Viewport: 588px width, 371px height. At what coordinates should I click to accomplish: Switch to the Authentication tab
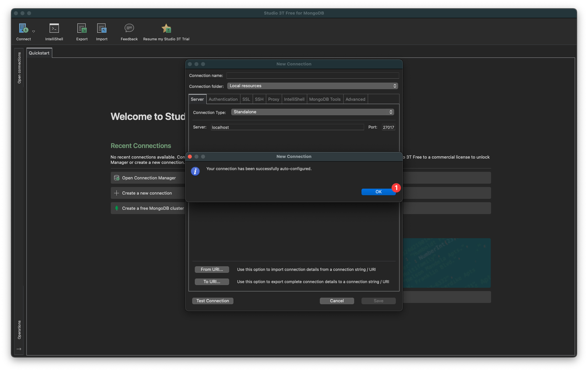click(223, 99)
